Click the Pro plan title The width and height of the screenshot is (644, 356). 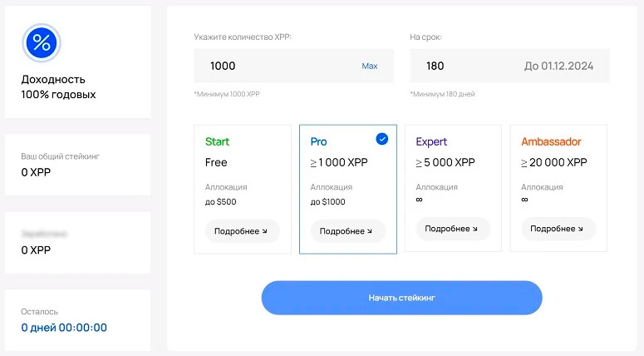click(x=319, y=141)
